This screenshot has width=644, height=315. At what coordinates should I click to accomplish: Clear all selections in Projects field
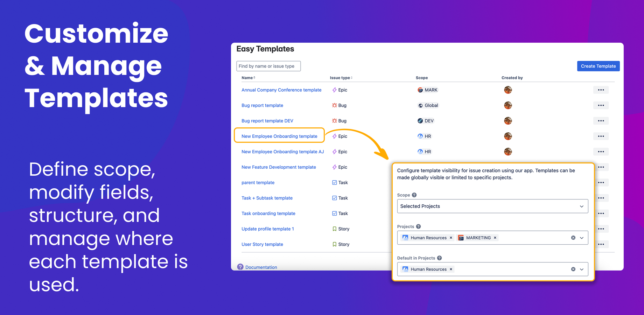[573, 238]
